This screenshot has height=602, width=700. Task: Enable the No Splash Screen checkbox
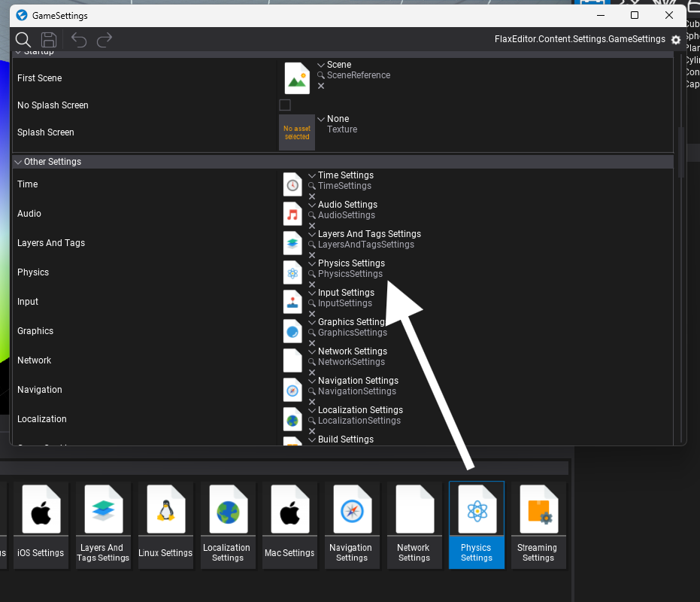coord(285,105)
